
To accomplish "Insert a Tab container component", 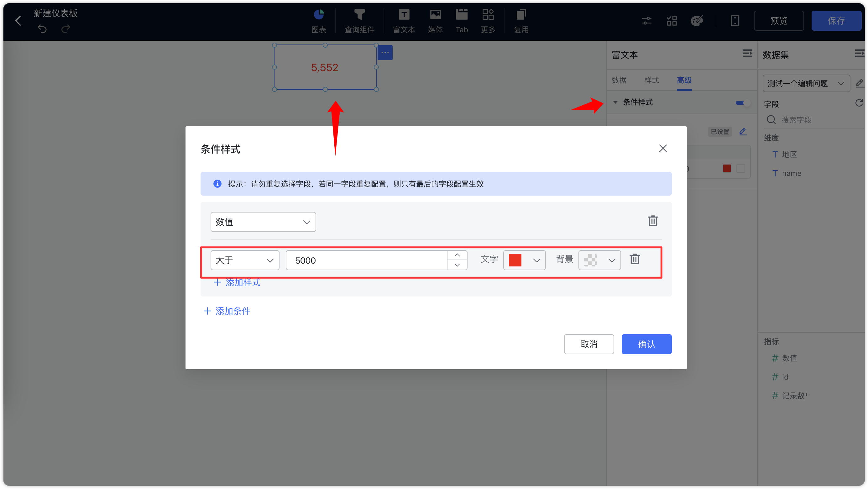I will (462, 20).
